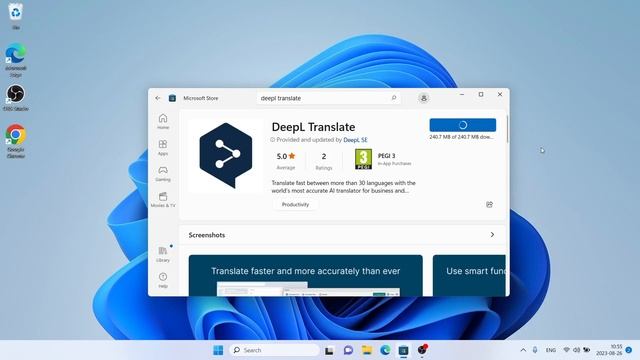The image size is (640, 360).
Task: Click the Store window vertical scrollbar
Action: point(507,129)
